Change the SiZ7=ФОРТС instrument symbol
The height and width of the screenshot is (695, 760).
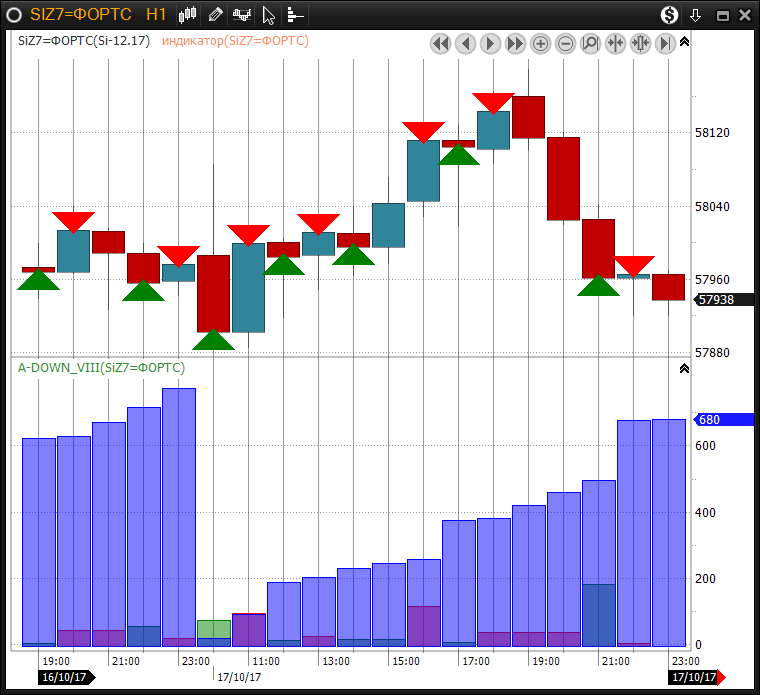pos(80,14)
